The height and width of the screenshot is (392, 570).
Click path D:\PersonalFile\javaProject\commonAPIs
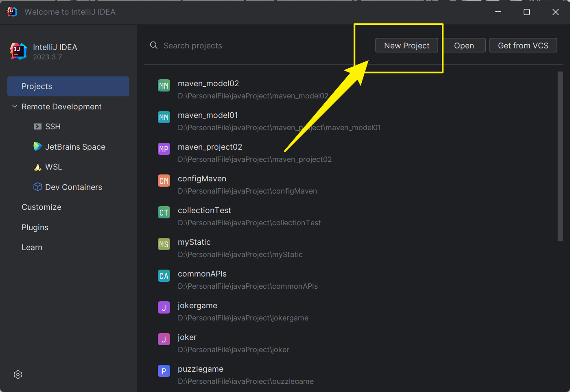pos(248,286)
